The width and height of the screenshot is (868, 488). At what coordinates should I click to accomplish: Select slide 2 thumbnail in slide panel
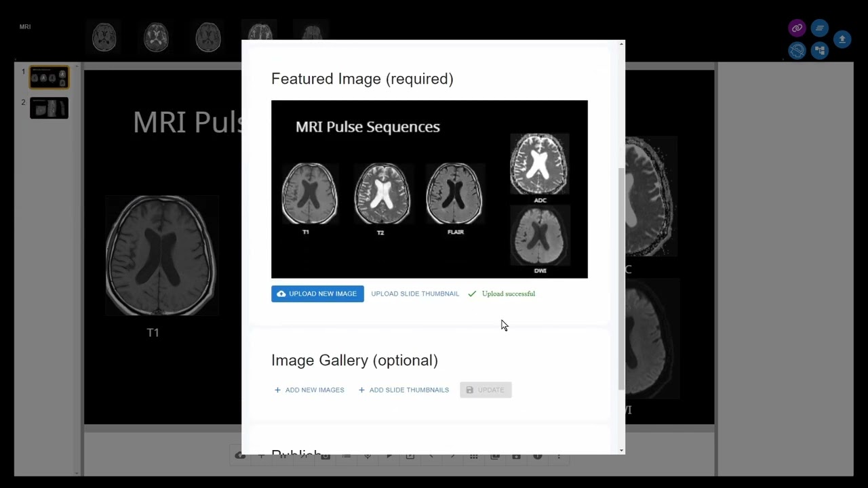point(49,108)
